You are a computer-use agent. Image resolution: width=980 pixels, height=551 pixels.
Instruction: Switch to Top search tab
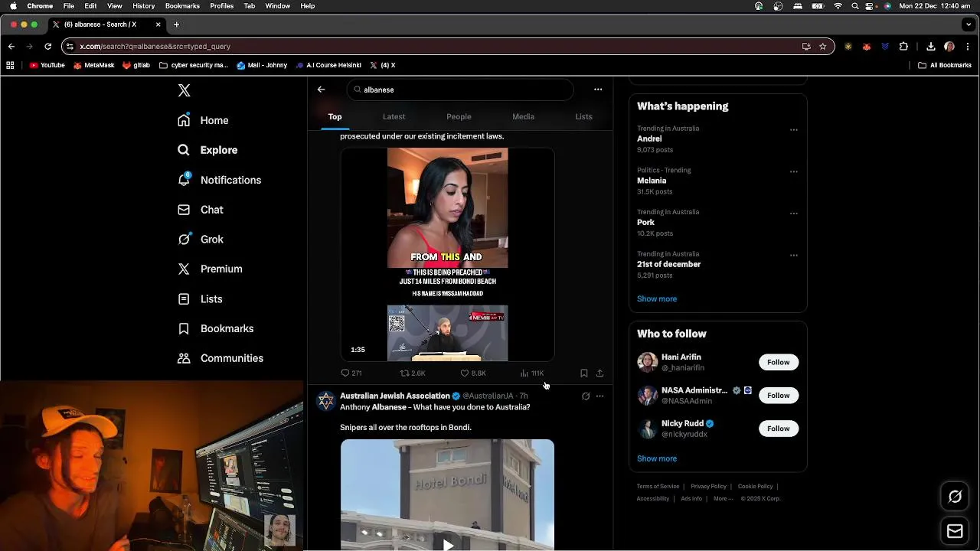[335, 117]
